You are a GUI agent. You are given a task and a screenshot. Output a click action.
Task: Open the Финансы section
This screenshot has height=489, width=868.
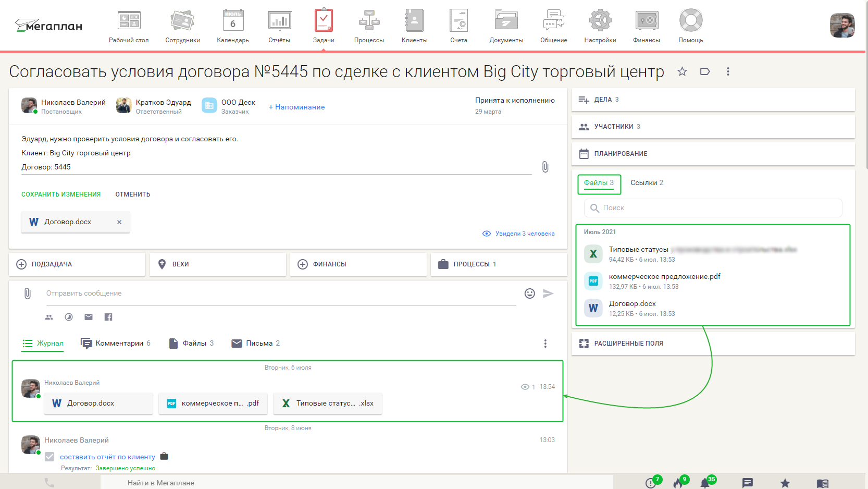tap(646, 27)
